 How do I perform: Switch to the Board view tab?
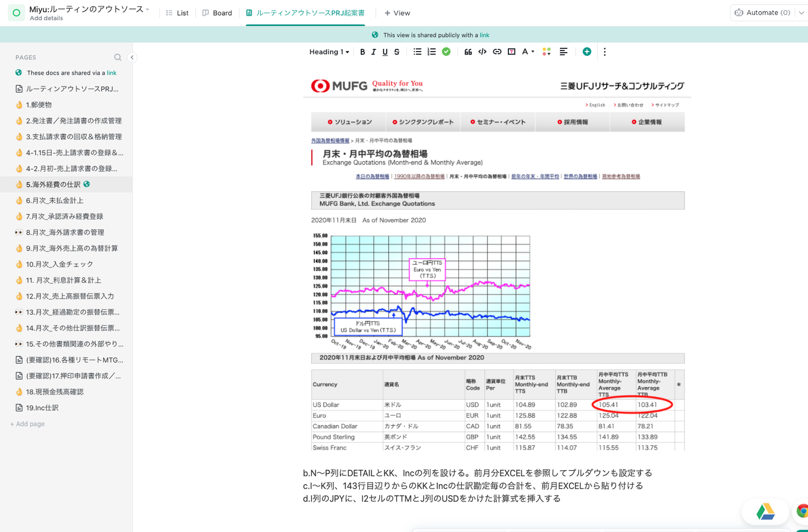click(x=217, y=13)
